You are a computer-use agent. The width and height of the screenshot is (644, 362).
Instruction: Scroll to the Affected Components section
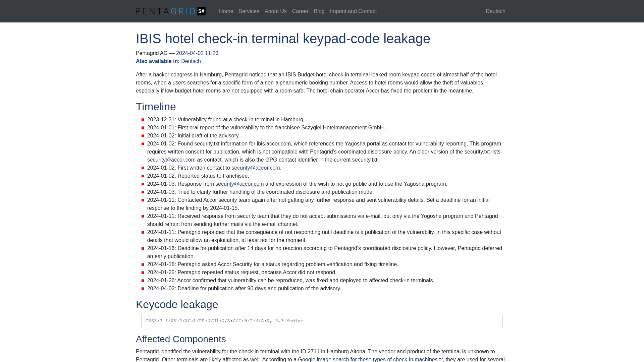(181, 339)
